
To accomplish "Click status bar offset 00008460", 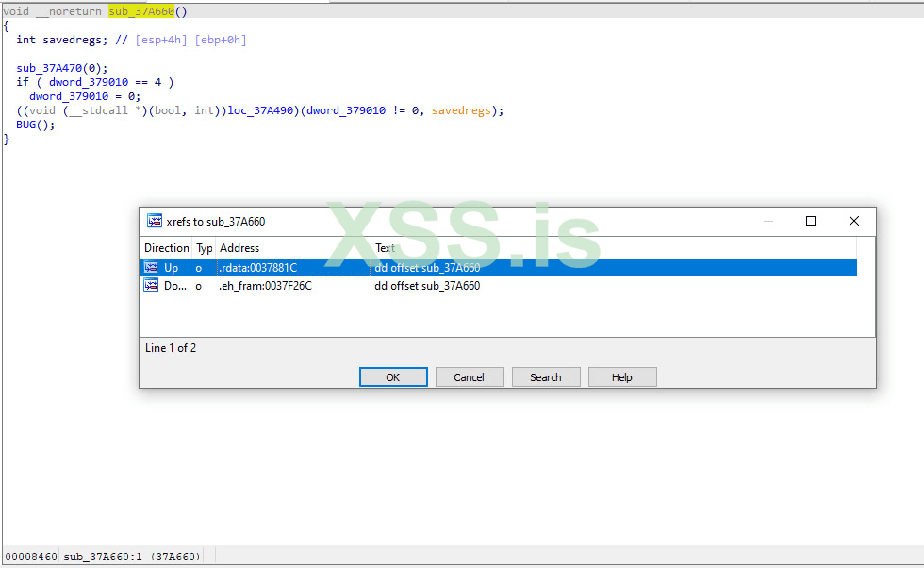I will pos(31,556).
